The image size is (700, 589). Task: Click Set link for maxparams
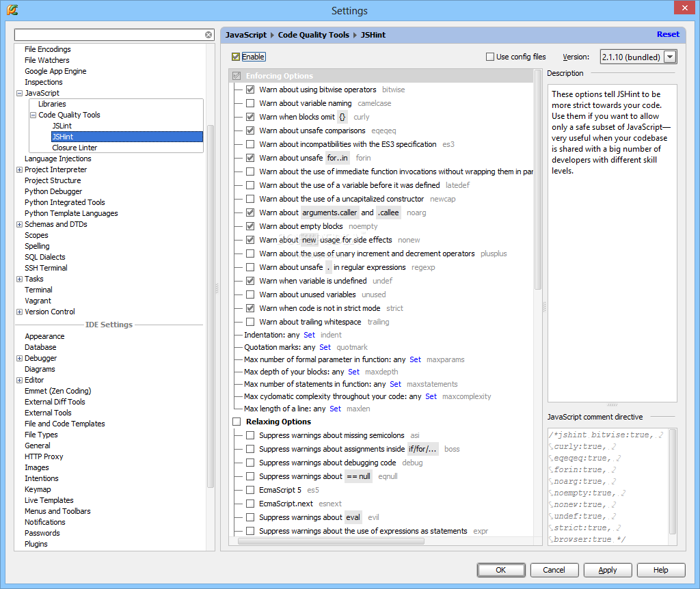coord(415,359)
